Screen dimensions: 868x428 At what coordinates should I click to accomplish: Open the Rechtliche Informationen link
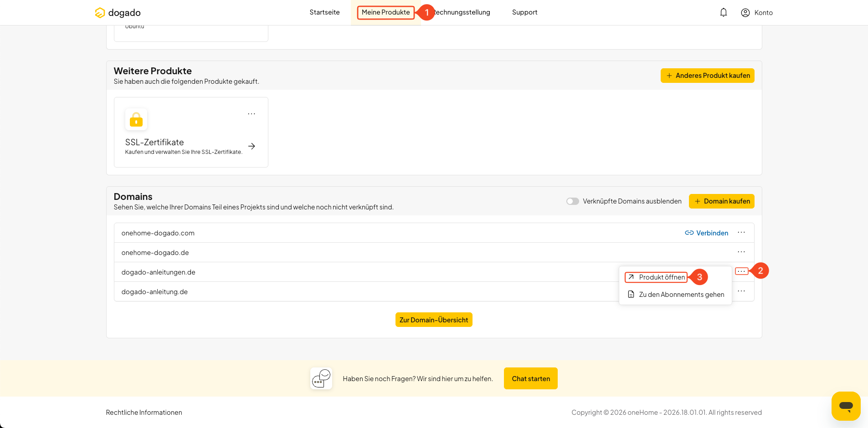tap(144, 413)
